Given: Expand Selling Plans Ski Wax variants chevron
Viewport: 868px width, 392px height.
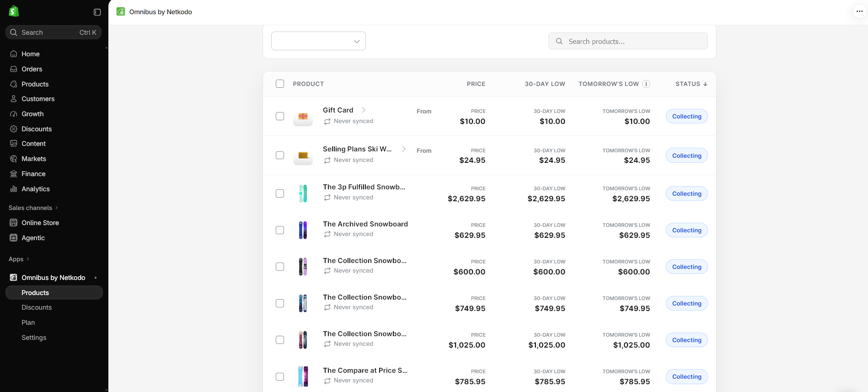Looking at the screenshot, I should pos(404,149).
